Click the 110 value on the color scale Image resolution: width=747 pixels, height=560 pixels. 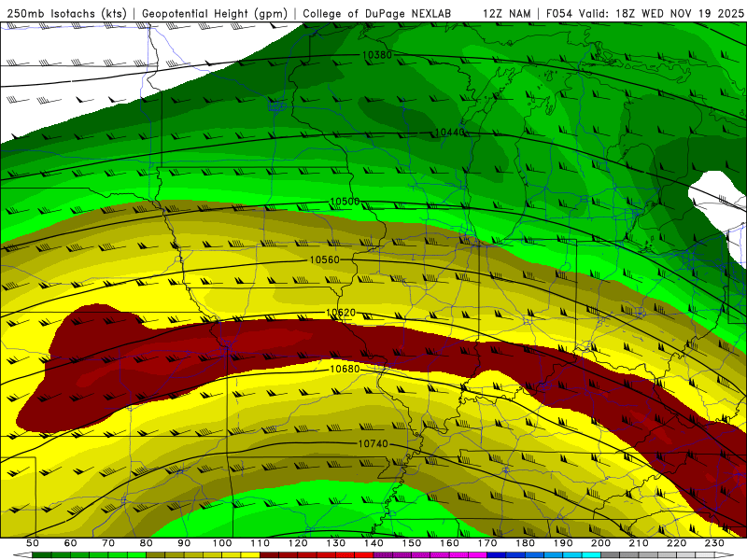click(261, 543)
